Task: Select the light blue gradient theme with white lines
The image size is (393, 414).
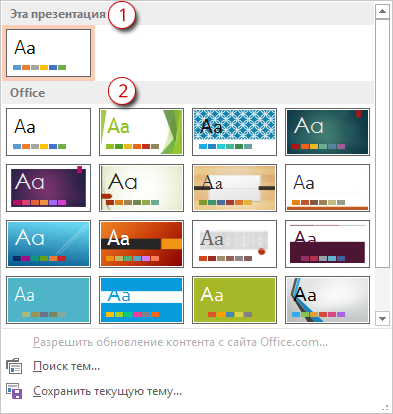Action: pyautogui.click(x=48, y=244)
